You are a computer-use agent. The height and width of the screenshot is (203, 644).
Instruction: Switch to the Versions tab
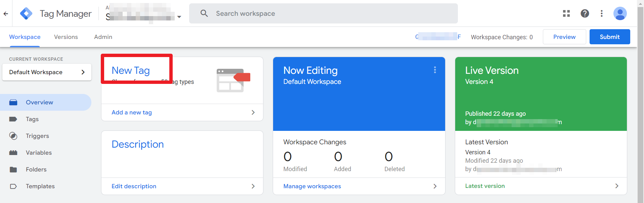(x=66, y=37)
